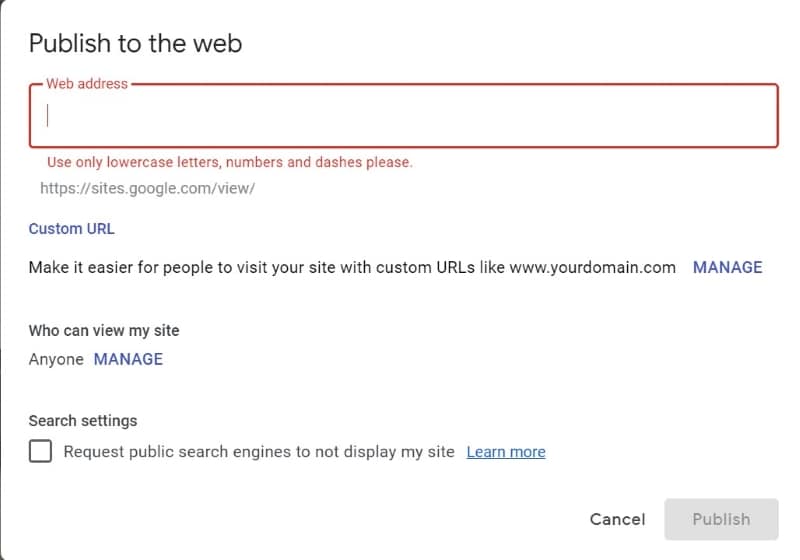Select the Custom URL heading
This screenshot has height=560, width=800.
(x=71, y=229)
